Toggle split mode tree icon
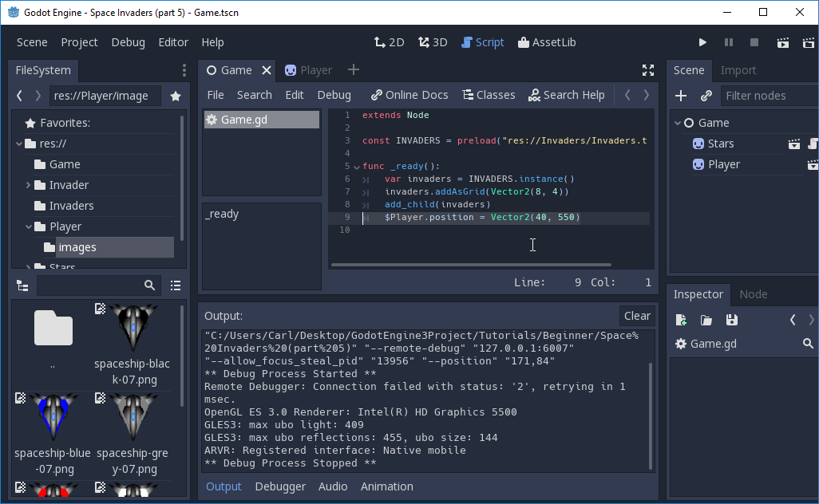This screenshot has height=504, width=819. tap(22, 285)
